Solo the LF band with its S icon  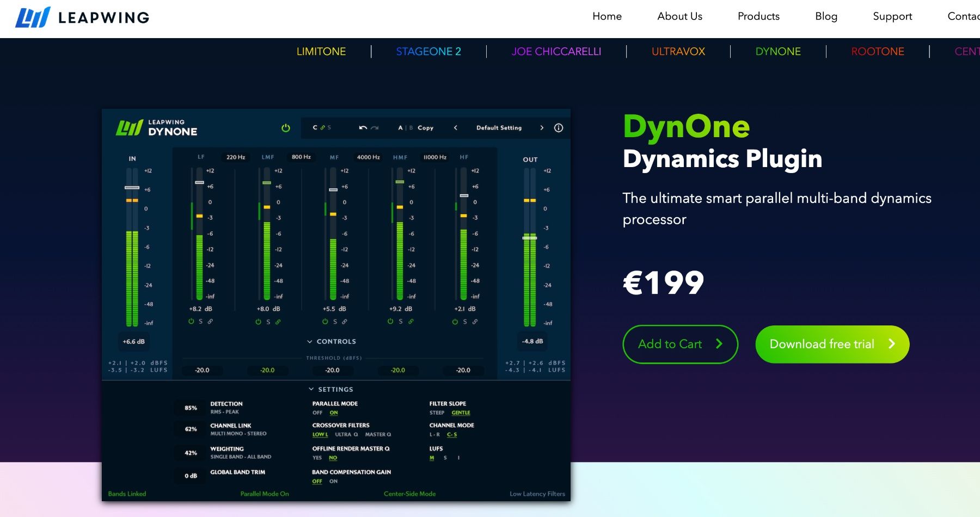click(200, 322)
